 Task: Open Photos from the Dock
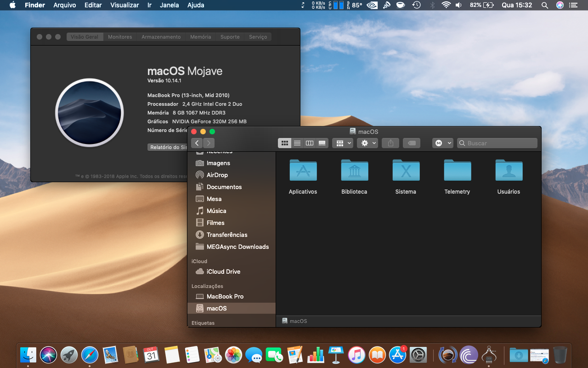point(233,355)
